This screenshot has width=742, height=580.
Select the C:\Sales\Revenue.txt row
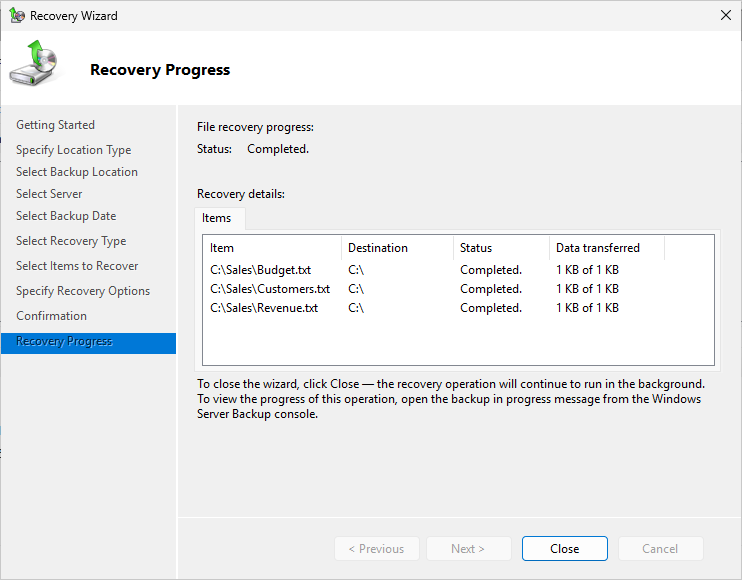[x=264, y=308]
